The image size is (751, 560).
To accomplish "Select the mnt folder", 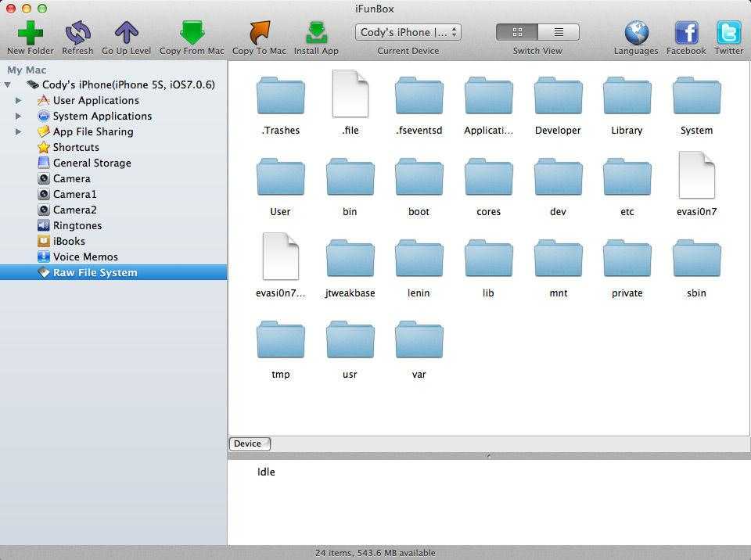I will (x=558, y=259).
